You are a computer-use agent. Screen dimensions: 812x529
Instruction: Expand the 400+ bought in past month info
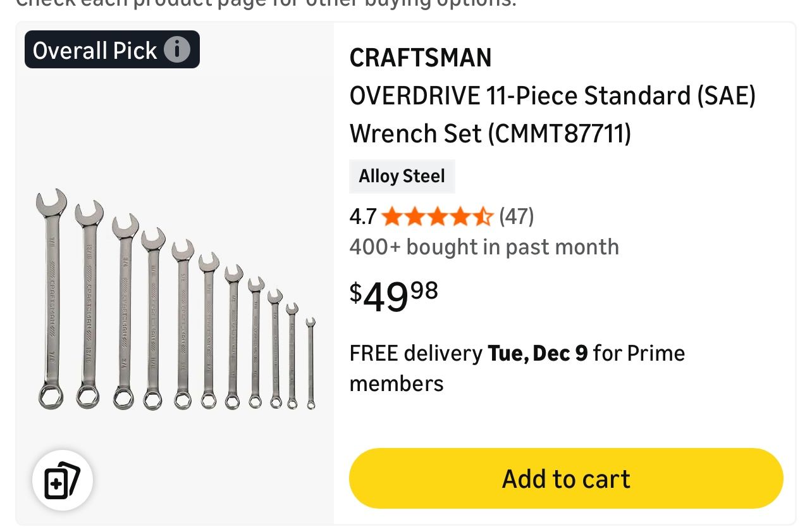484,246
